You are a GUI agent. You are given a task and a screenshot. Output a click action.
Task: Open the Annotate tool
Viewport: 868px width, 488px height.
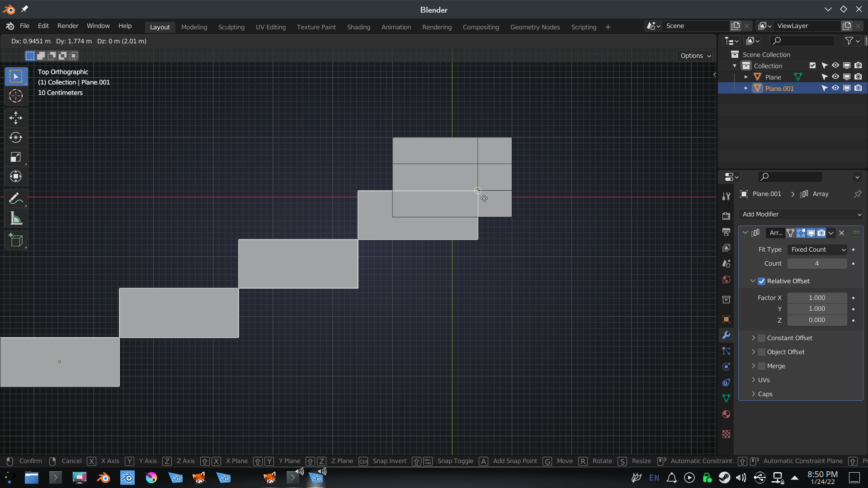16,198
